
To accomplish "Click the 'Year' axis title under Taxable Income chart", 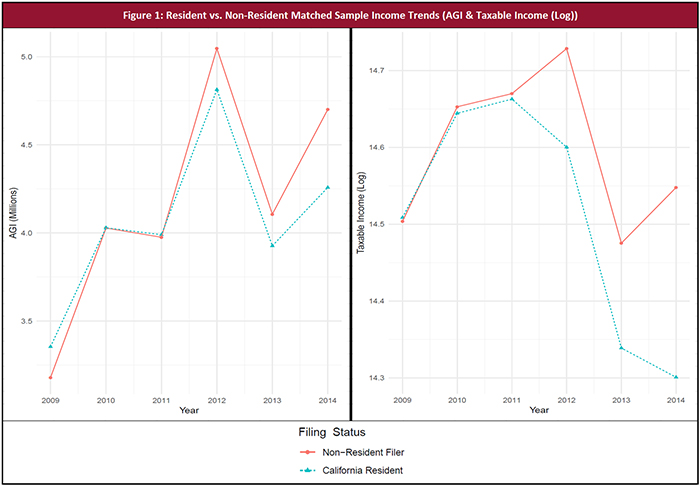I will tap(539, 410).
